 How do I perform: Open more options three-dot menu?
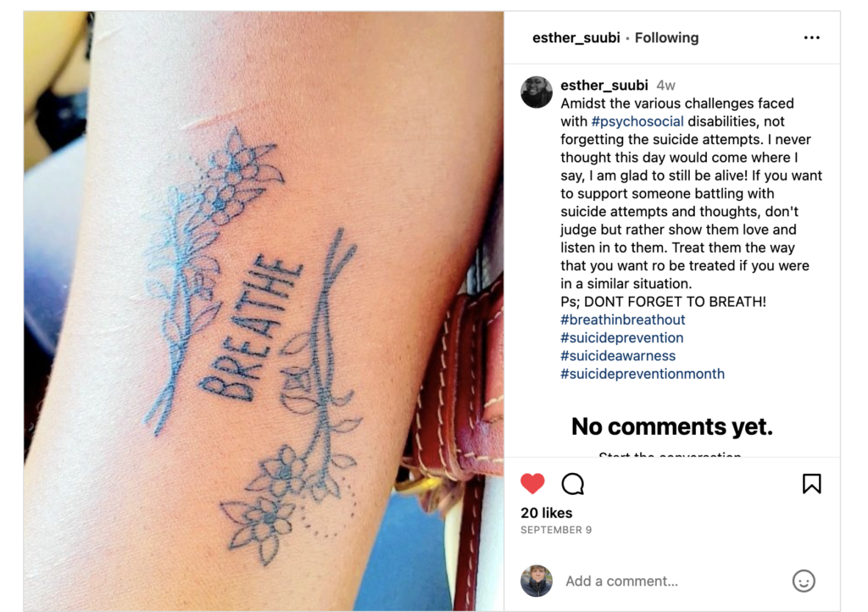coord(811,37)
